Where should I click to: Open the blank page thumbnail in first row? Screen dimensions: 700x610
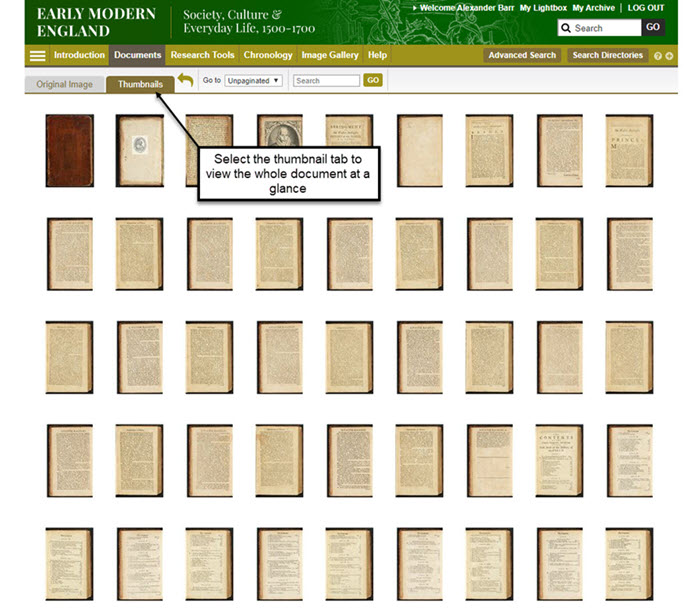[x=420, y=150]
